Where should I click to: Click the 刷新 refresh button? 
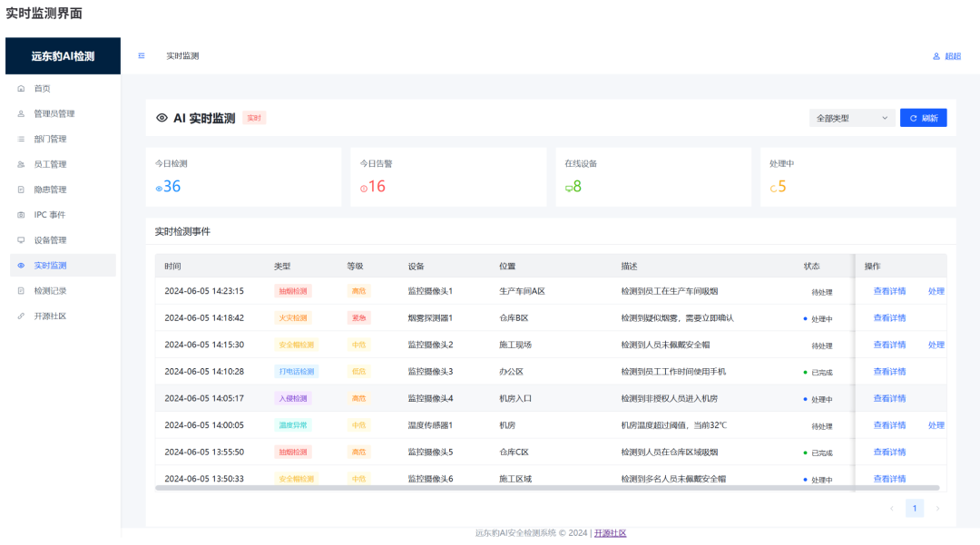(923, 118)
